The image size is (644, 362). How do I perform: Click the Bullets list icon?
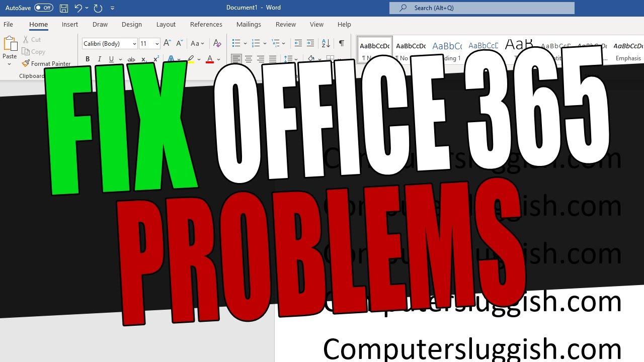point(236,44)
